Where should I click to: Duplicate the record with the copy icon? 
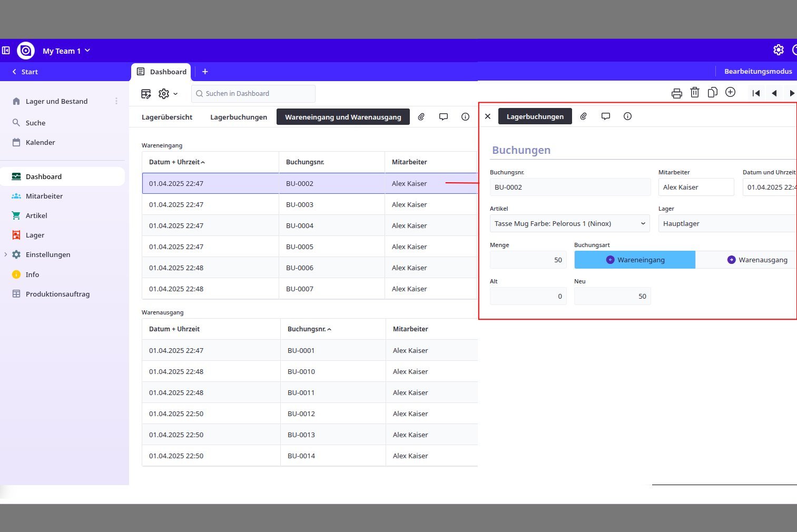712,92
